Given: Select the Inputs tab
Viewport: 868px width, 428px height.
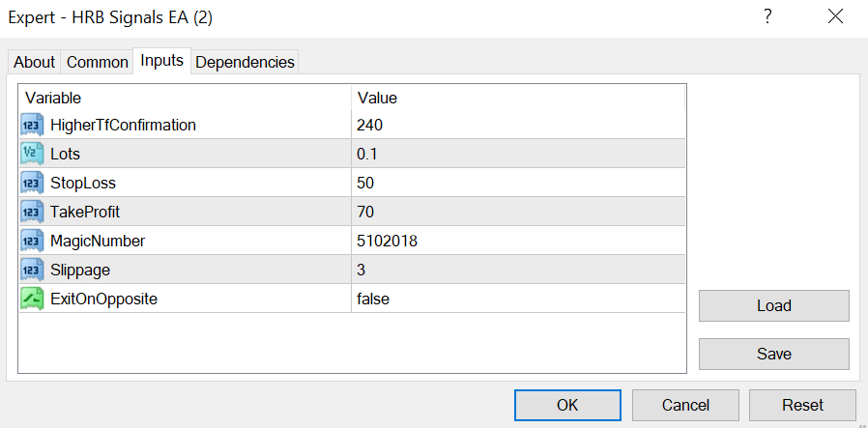Looking at the screenshot, I should pyautogui.click(x=162, y=60).
